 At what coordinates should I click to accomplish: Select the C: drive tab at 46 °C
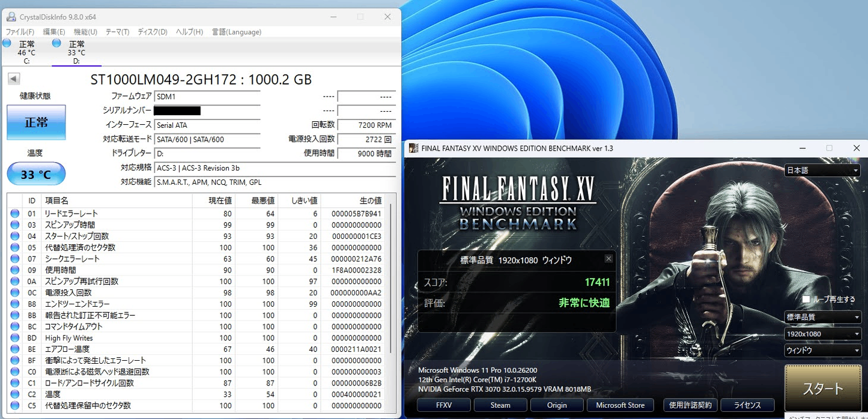point(26,52)
